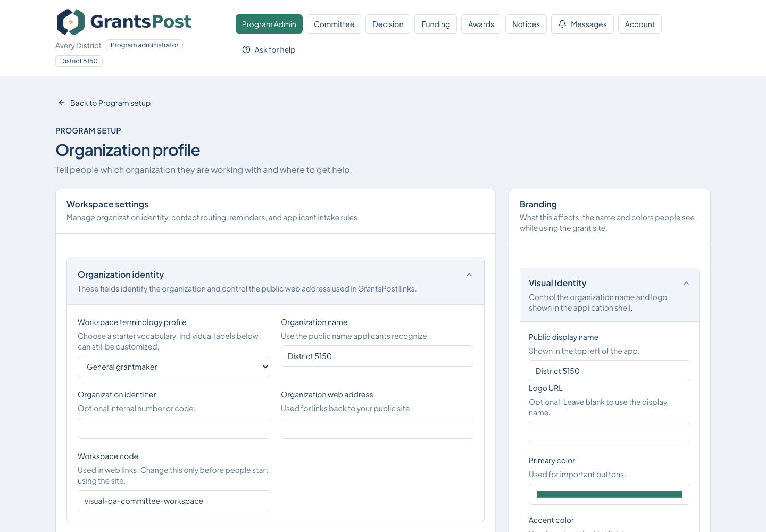Screen dimensions: 766x532
Task: Click the Organization profile heading
Action: pyautogui.click(x=128, y=150)
